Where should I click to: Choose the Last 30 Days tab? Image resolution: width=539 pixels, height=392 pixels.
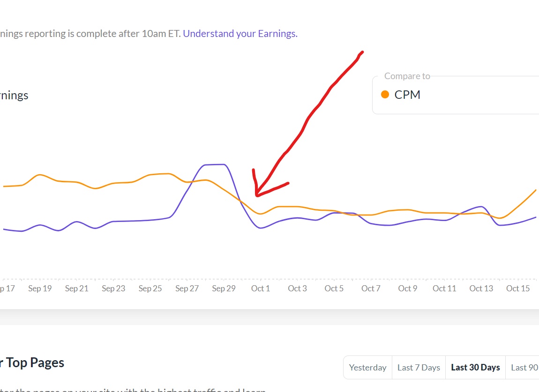coord(475,368)
